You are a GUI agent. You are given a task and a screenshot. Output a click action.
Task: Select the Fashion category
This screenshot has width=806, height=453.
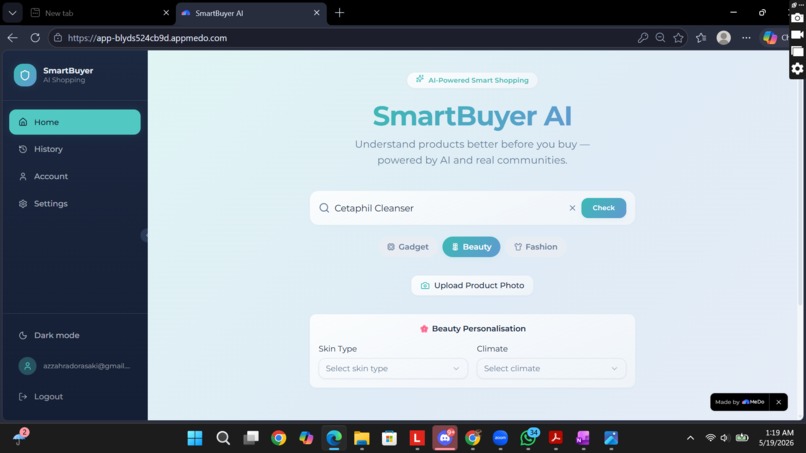536,247
